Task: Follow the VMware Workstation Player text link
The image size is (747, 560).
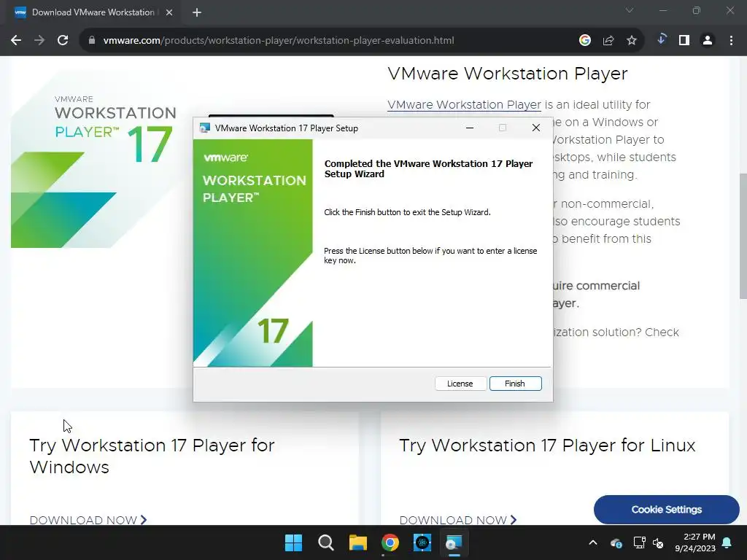Action: tap(464, 104)
